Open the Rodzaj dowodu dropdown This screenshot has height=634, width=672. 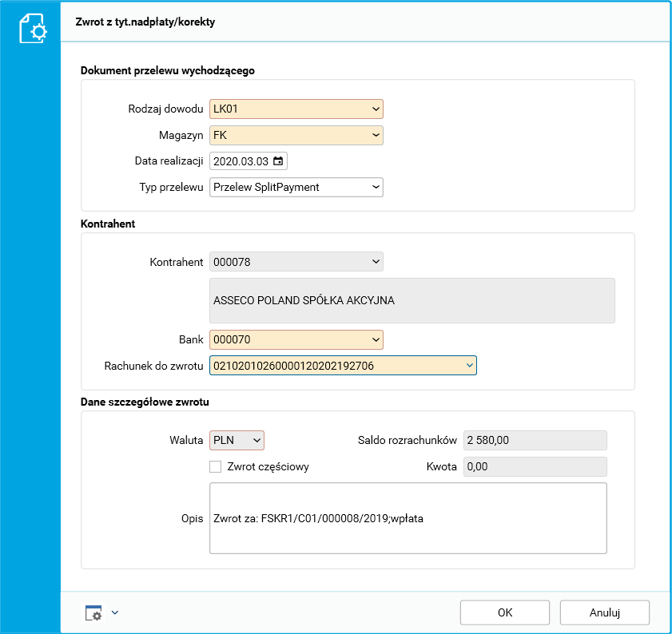tap(376, 109)
